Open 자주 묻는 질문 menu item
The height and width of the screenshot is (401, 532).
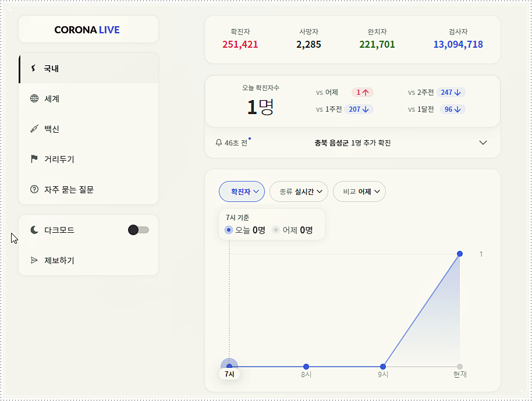coord(88,189)
